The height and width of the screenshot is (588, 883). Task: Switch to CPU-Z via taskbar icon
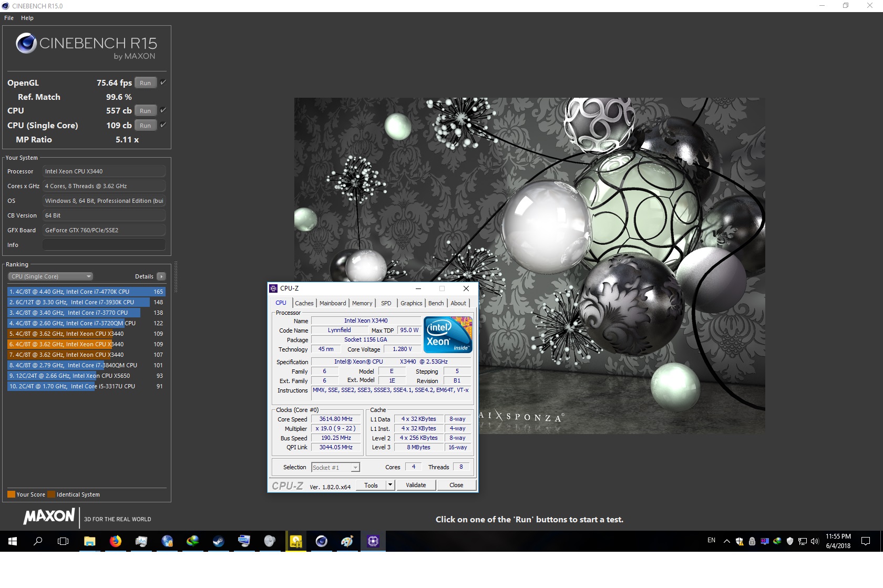(373, 541)
